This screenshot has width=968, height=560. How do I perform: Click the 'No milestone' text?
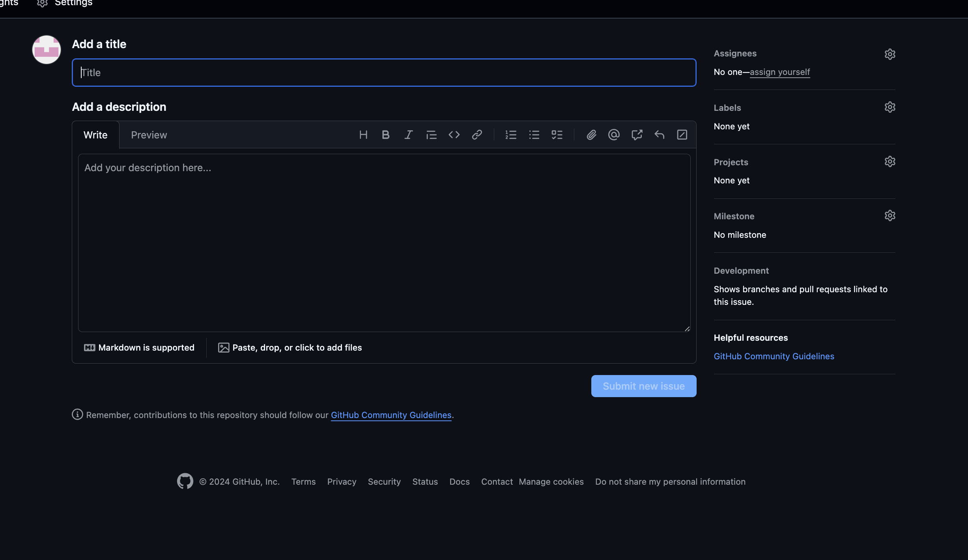pyautogui.click(x=740, y=235)
